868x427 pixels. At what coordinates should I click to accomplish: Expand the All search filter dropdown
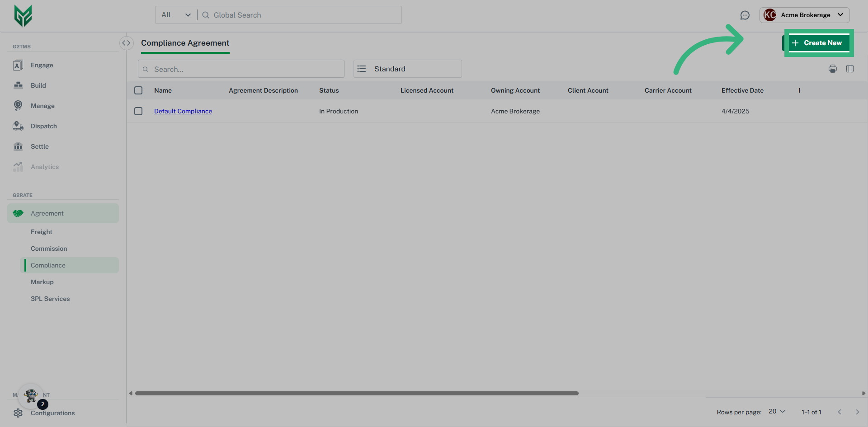pos(176,15)
